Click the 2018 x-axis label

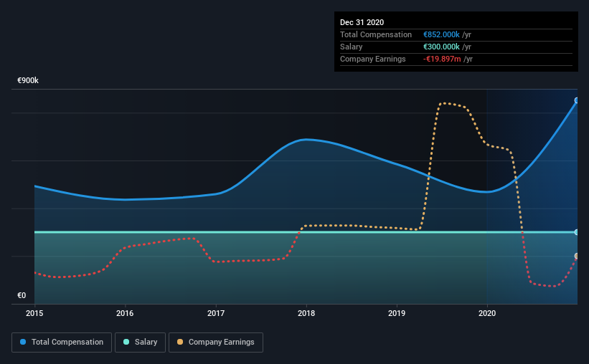click(306, 313)
